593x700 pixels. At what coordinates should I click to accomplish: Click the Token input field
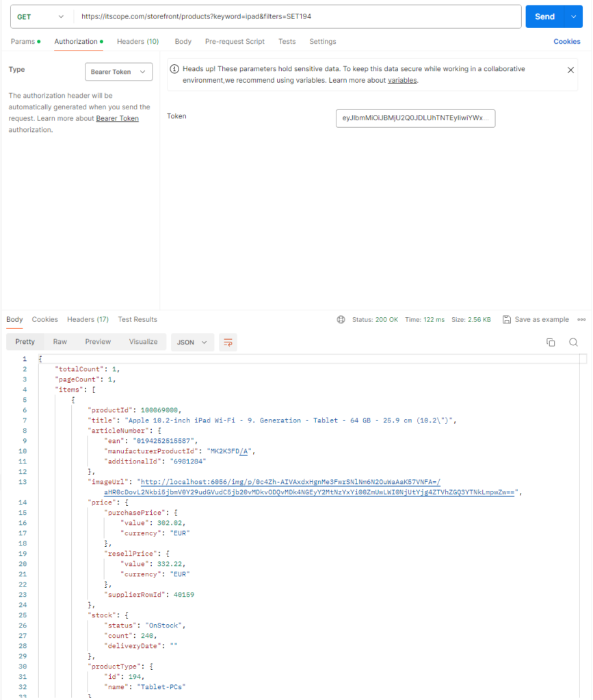click(415, 118)
